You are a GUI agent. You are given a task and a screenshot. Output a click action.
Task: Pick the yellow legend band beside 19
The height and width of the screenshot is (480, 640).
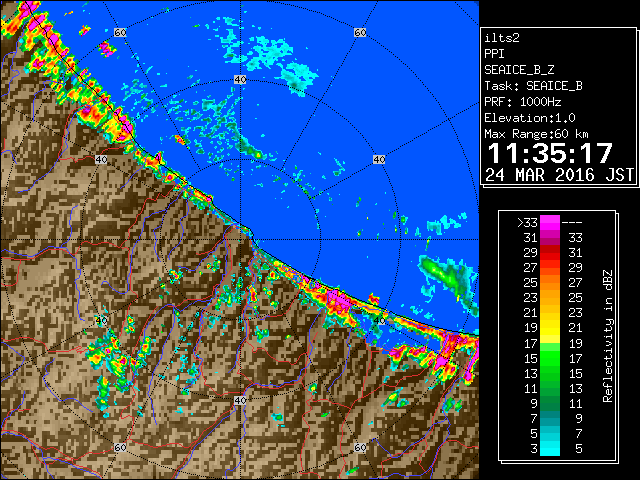(x=550, y=328)
